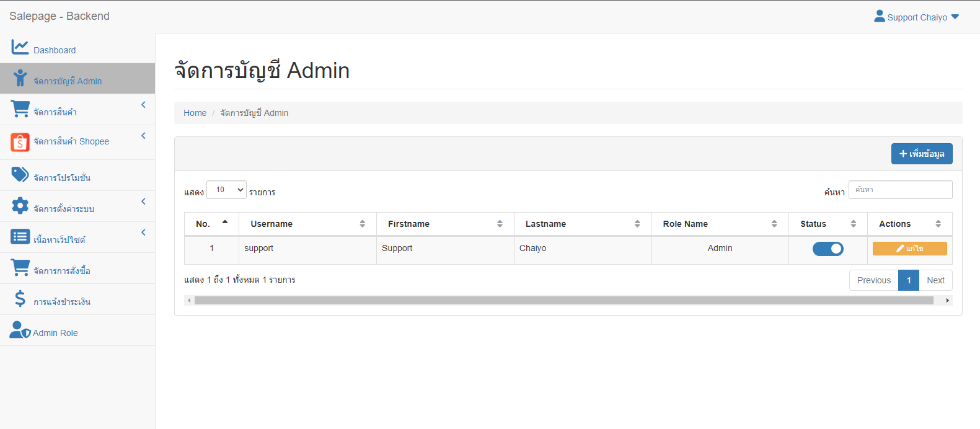Click the Admin Role shield user icon
980x429 pixels.
(20, 330)
